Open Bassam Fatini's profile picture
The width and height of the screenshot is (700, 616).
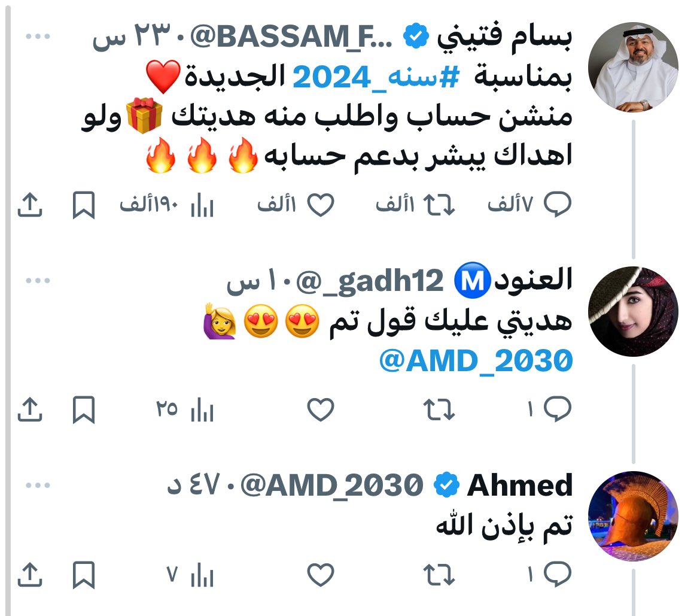(x=633, y=67)
